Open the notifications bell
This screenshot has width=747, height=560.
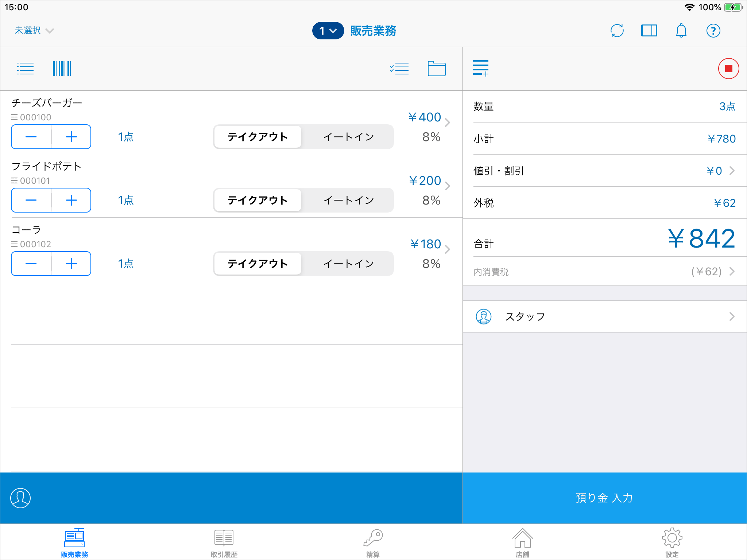click(681, 31)
